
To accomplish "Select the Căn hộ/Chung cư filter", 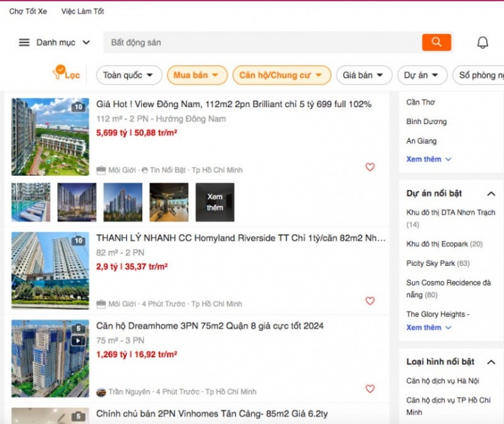I will pyautogui.click(x=281, y=75).
